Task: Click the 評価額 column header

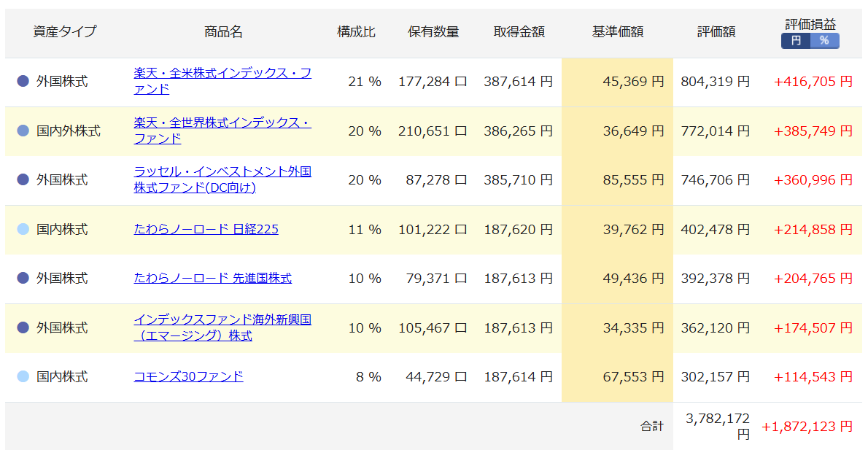Action: pos(716,31)
